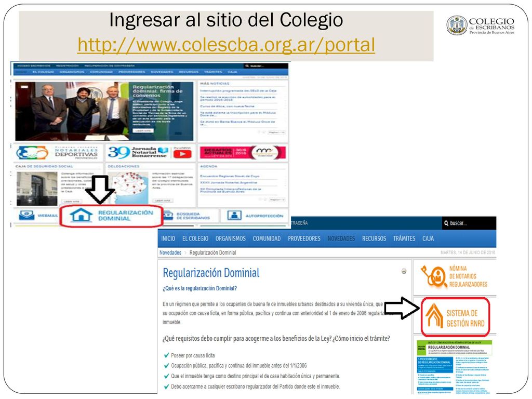
Task: Open ORGANISMOS in the small homepage menu
Action: click(72, 72)
